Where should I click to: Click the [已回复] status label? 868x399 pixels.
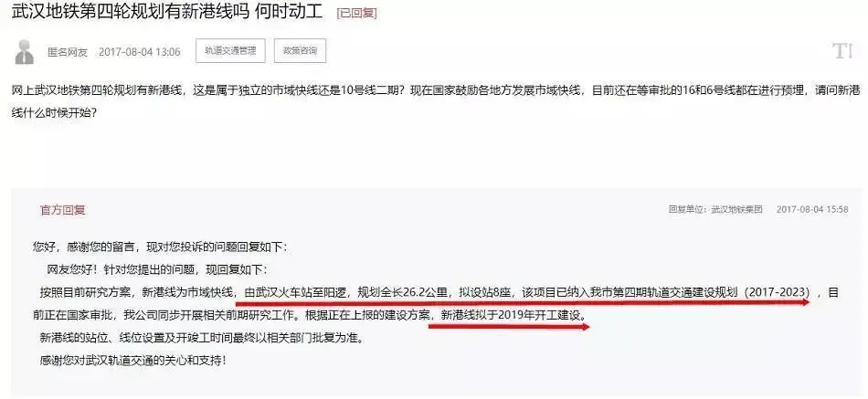point(356,14)
